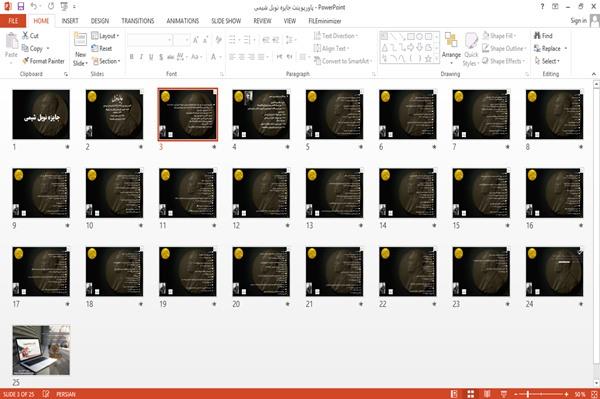The height and width of the screenshot is (399, 600).
Task: Select Slide Sorter view button in status bar
Action: tap(471, 394)
